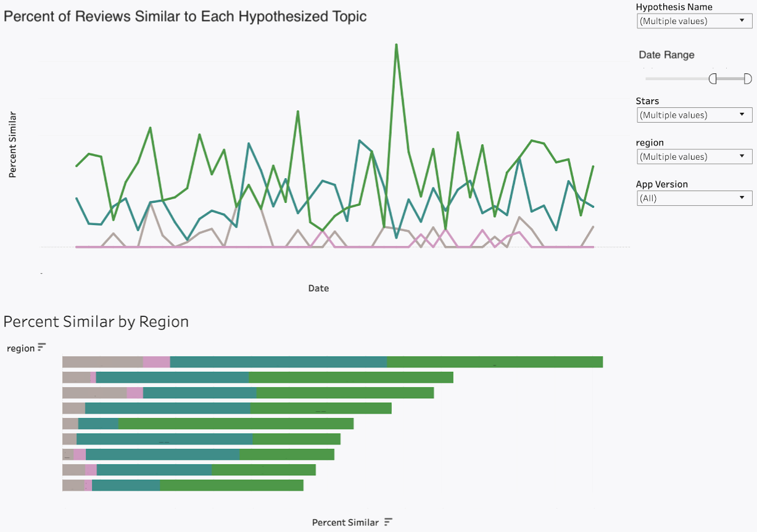Click the left handle of Date Range slider
Image resolution: width=757 pixels, height=532 pixels.
(713, 78)
